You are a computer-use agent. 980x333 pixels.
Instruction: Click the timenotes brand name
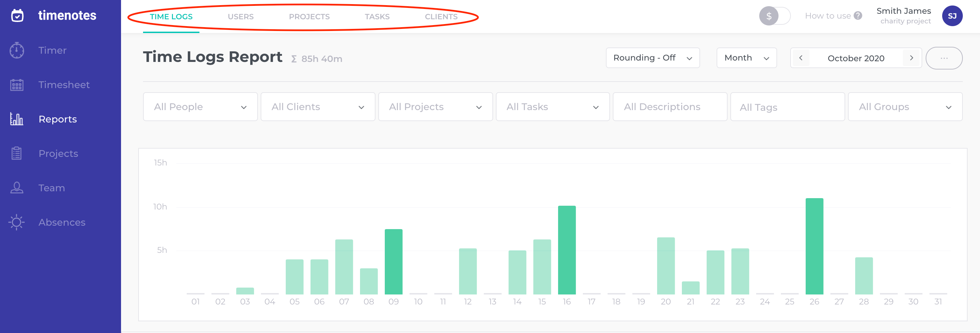click(67, 15)
